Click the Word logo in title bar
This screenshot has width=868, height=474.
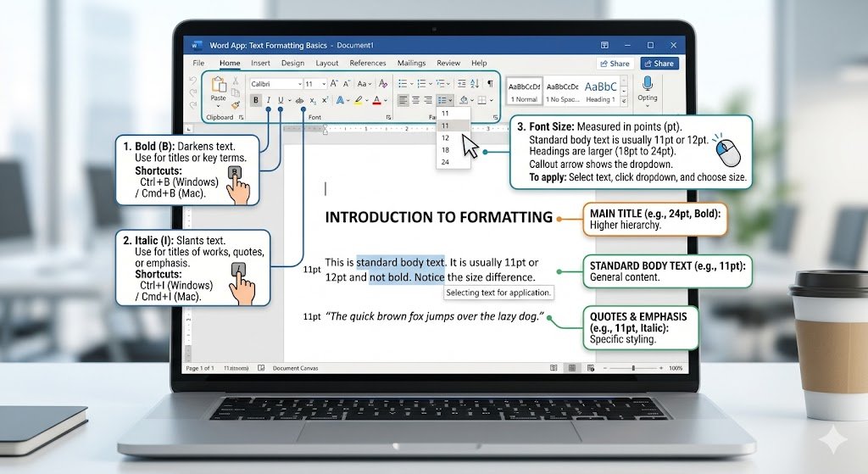pyautogui.click(x=197, y=46)
